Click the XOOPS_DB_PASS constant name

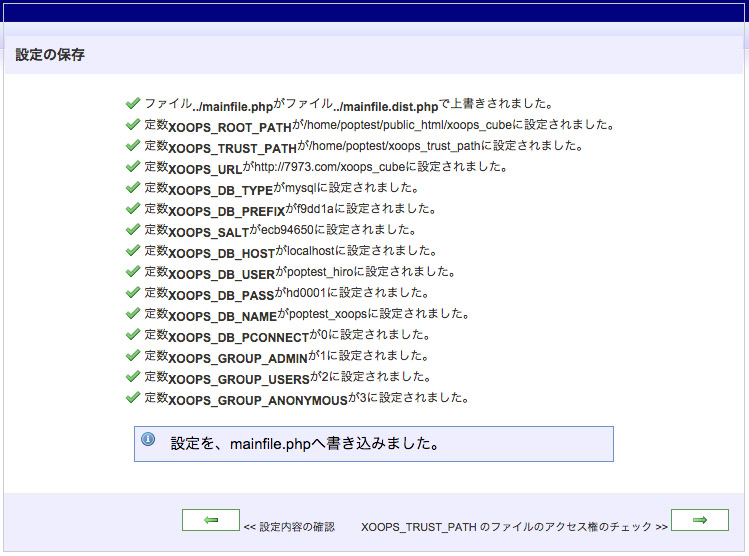pyautogui.click(x=221, y=295)
